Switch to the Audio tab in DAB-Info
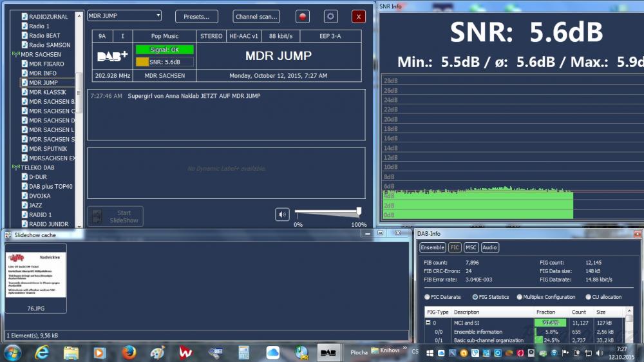The height and width of the screenshot is (362, 644). coord(489,247)
